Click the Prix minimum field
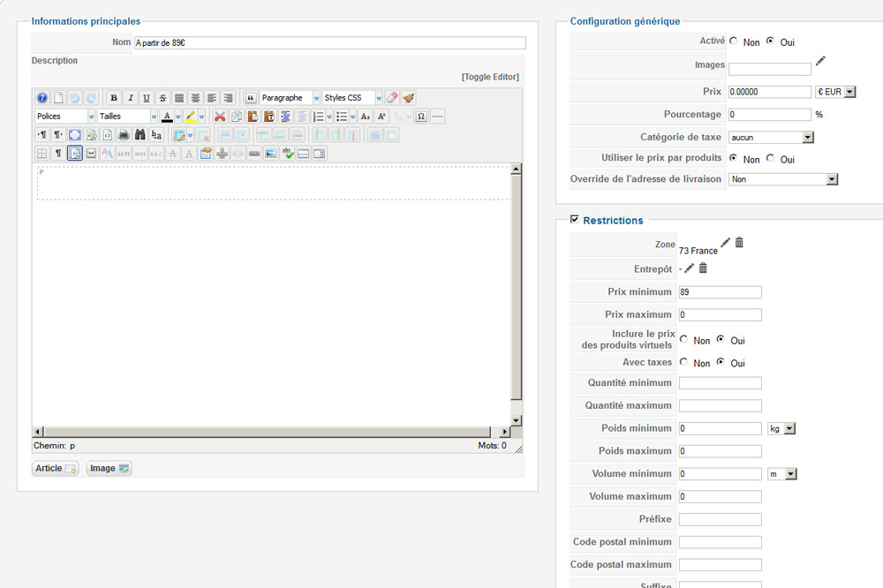 (721, 291)
